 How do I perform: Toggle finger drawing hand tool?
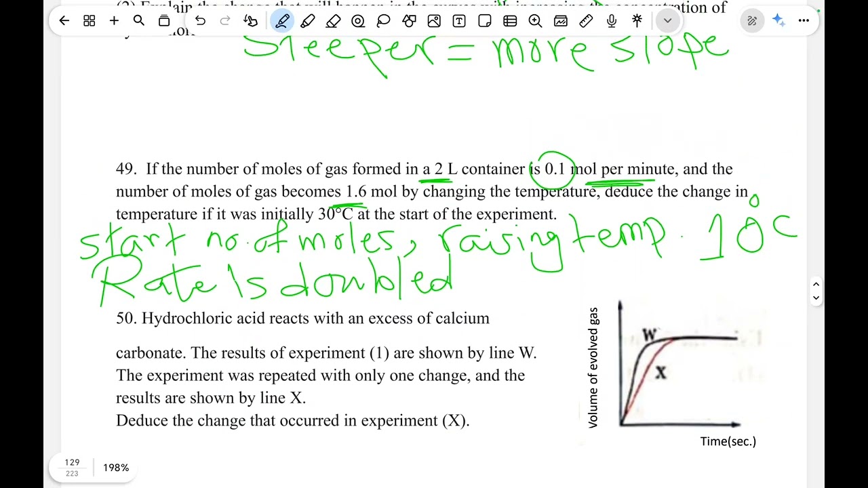pyautogui.click(x=251, y=21)
